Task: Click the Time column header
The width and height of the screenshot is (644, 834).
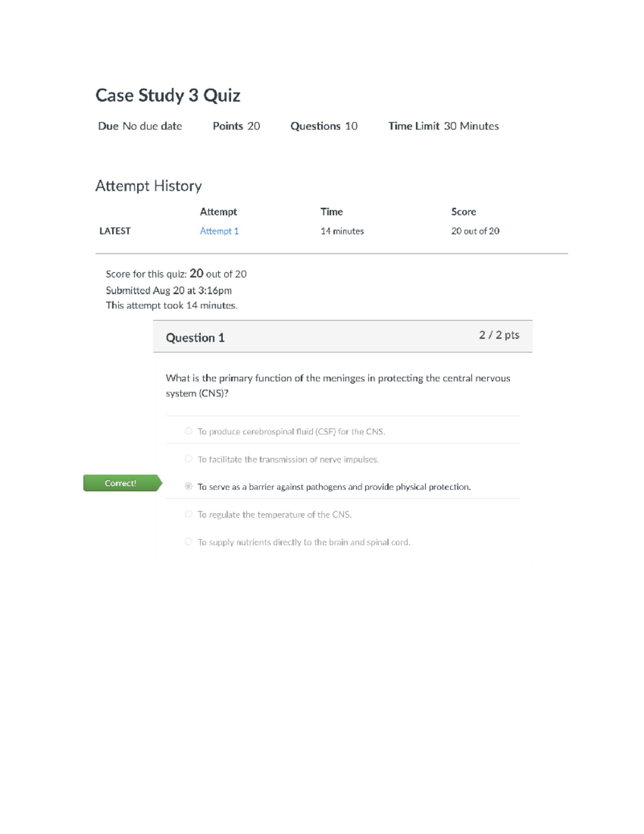Action: point(331,212)
